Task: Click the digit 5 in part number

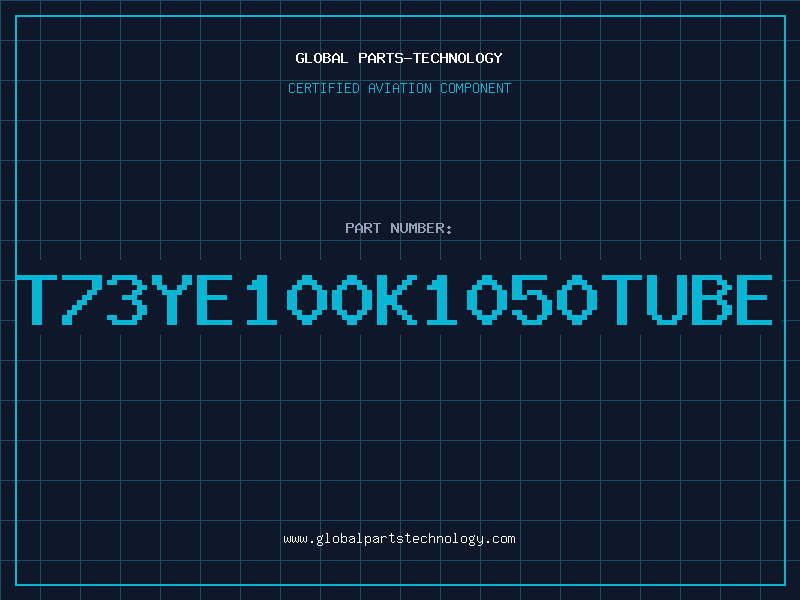Action: tap(532, 299)
